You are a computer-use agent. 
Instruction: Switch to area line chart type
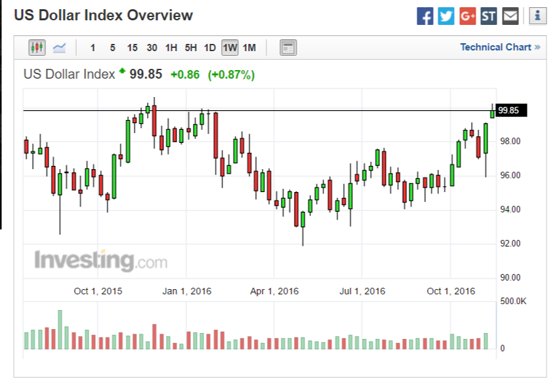59,47
